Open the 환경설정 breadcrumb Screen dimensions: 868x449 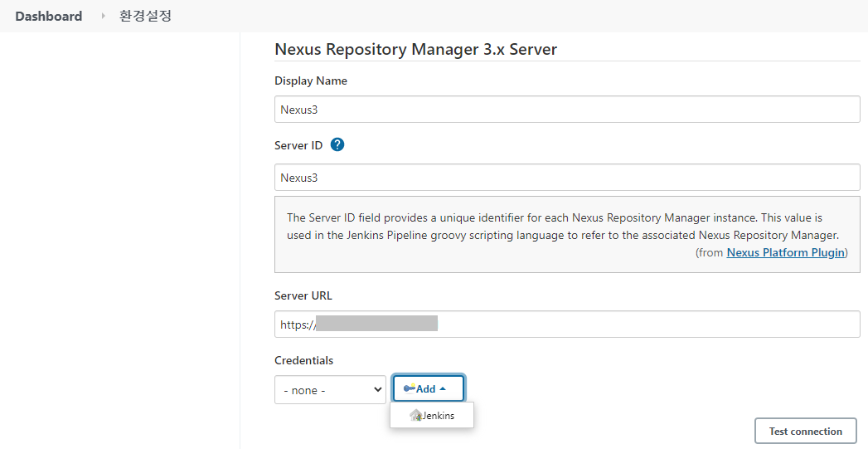pyautogui.click(x=145, y=16)
